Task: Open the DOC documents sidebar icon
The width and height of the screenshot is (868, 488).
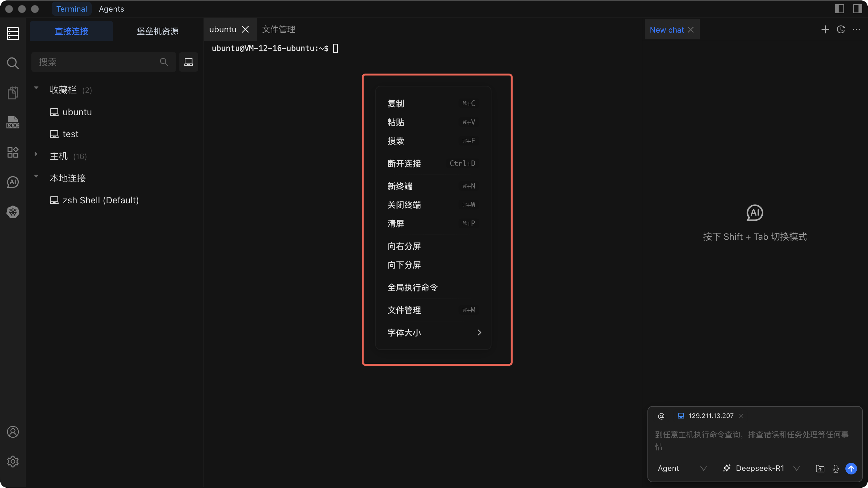Action: pyautogui.click(x=13, y=123)
